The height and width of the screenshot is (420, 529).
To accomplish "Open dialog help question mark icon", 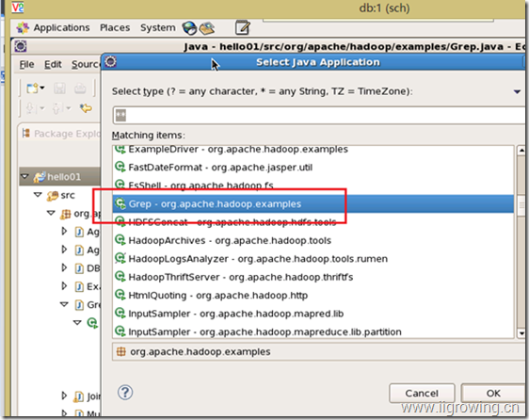I will 125,393.
